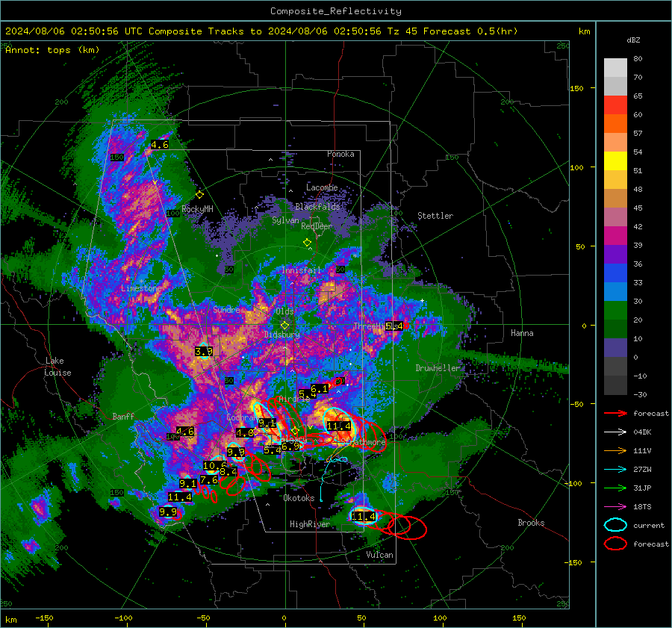Click the light grey 70-80 dBZ swatch
The height and width of the screenshot is (628, 672).
(x=615, y=68)
